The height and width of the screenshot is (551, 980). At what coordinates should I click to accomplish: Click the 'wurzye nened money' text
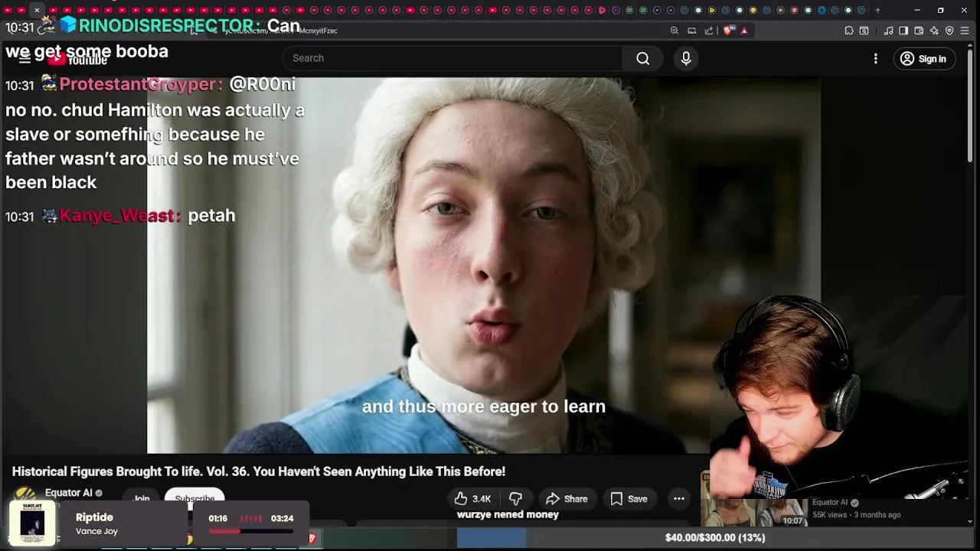click(x=508, y=514)
